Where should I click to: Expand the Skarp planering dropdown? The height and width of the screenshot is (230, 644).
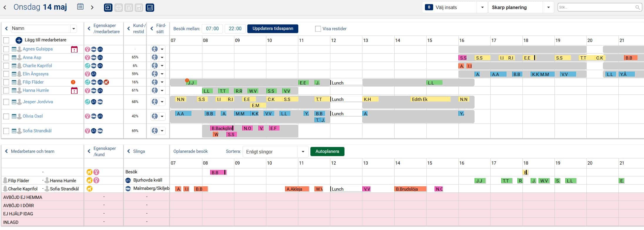(x=548, y=8)
